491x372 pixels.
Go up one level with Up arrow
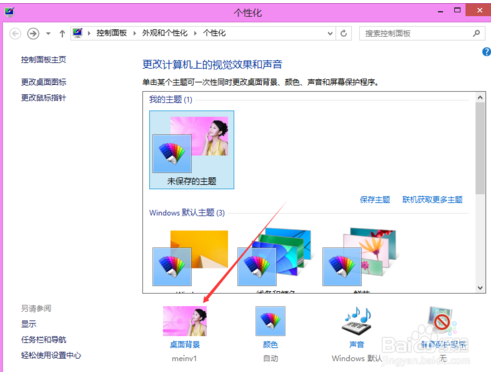coord(62,33)
